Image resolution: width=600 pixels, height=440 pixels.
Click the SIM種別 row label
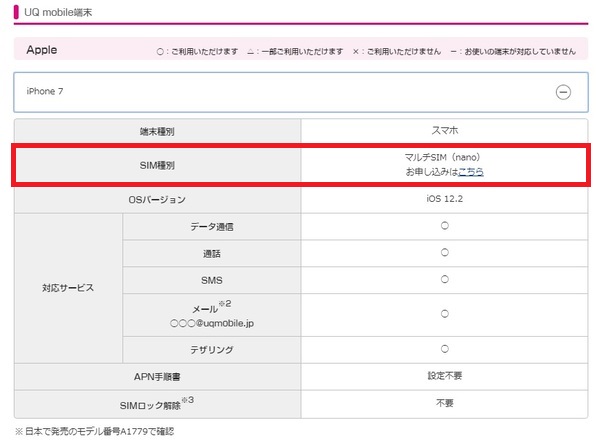157,165
